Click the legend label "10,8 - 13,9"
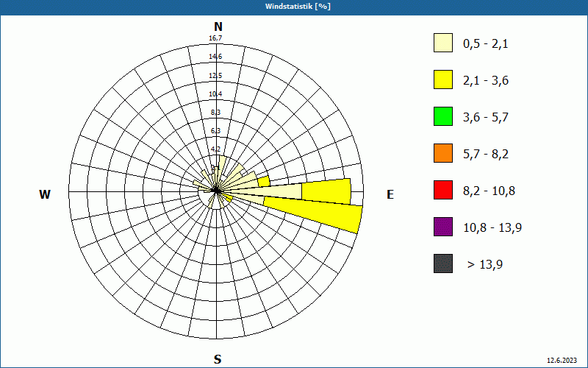 pyautogui.click(x=492, y=228)
